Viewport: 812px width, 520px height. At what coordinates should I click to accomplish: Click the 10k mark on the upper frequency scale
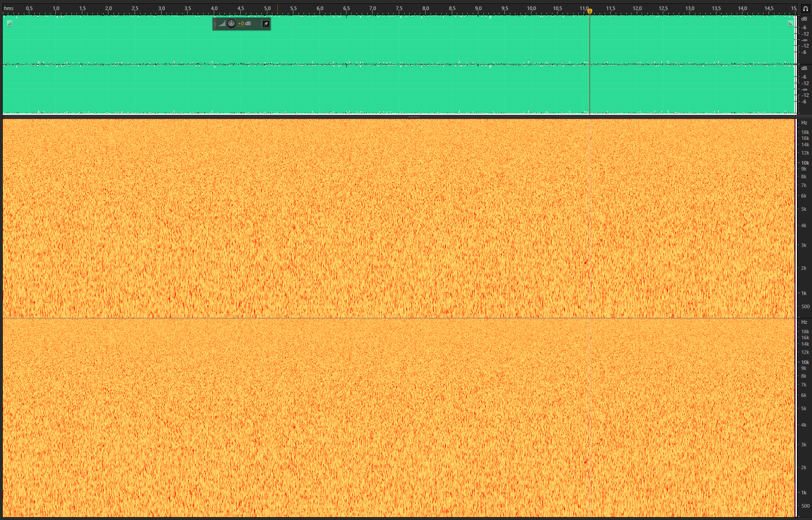tap(805, 163)
